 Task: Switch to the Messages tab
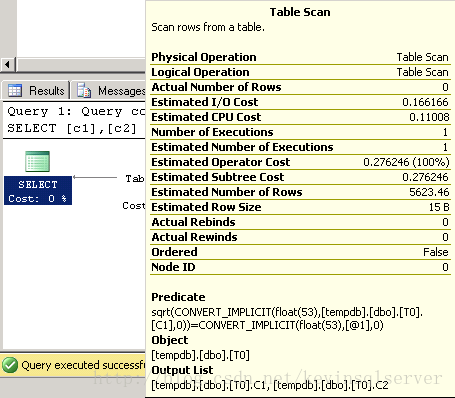pos(109,90)
